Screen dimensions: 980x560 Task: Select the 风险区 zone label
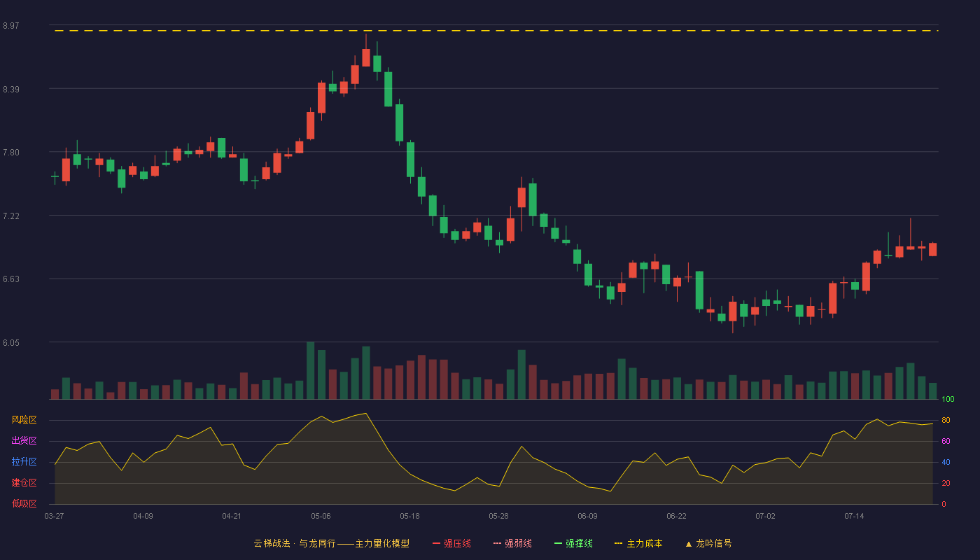[24, 420]
